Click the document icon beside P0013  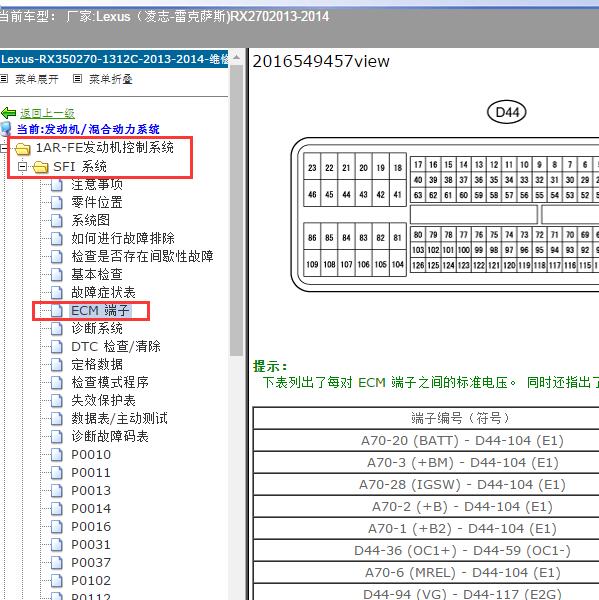tap(57, 491)
